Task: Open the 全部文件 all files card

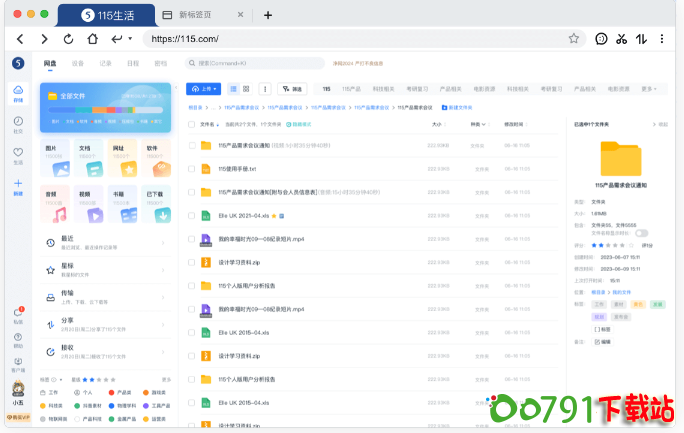Action: coord(105,107)
